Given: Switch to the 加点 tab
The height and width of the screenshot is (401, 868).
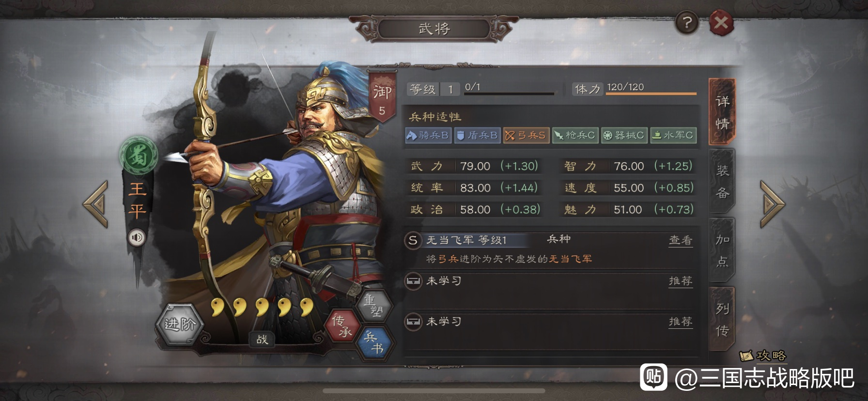Looking at the screenshot, I should (722, 250).
